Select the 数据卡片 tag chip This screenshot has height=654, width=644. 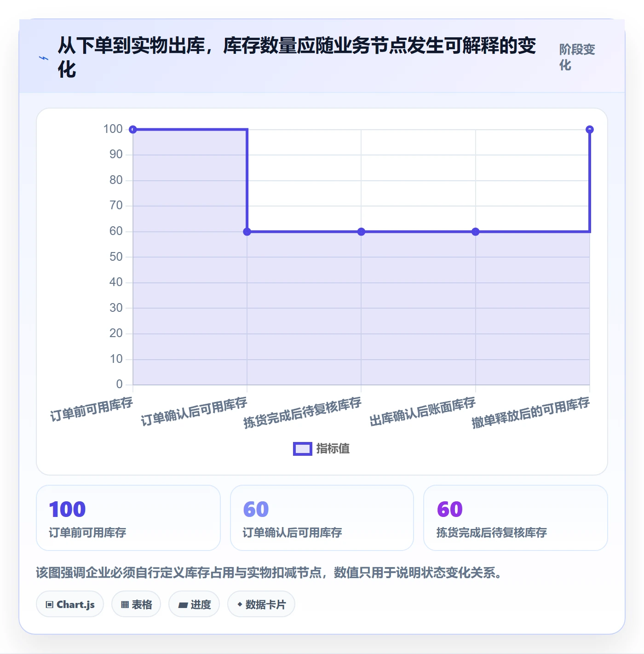261,604
